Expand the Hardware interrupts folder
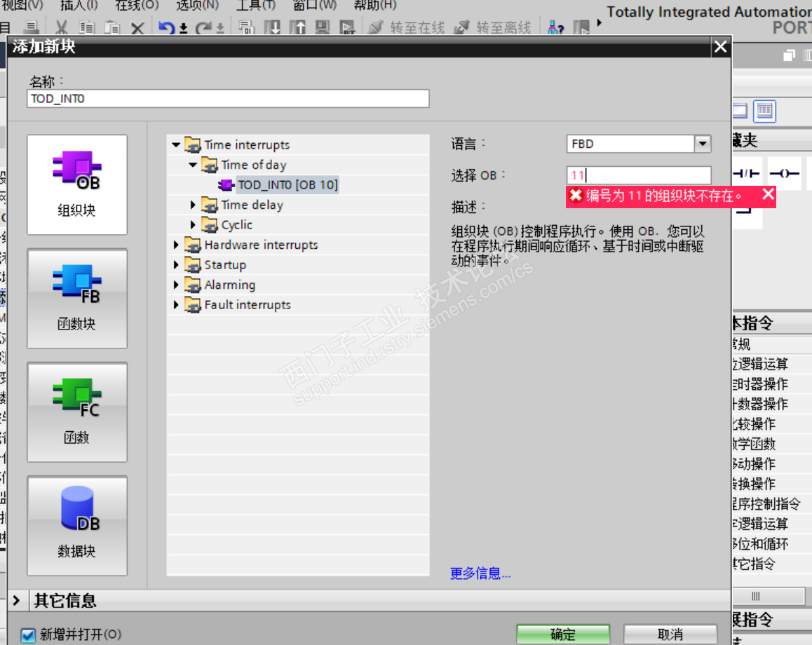 coord(176,245)
